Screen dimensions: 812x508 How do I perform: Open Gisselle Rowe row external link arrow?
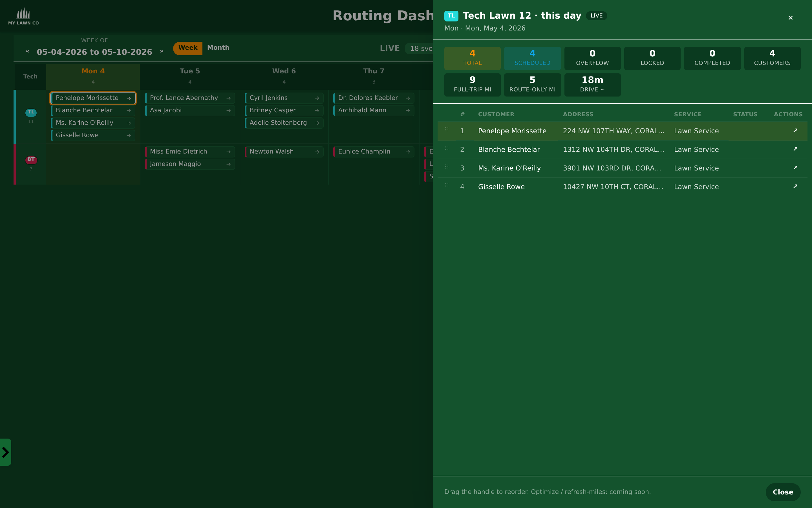point(795,187)
